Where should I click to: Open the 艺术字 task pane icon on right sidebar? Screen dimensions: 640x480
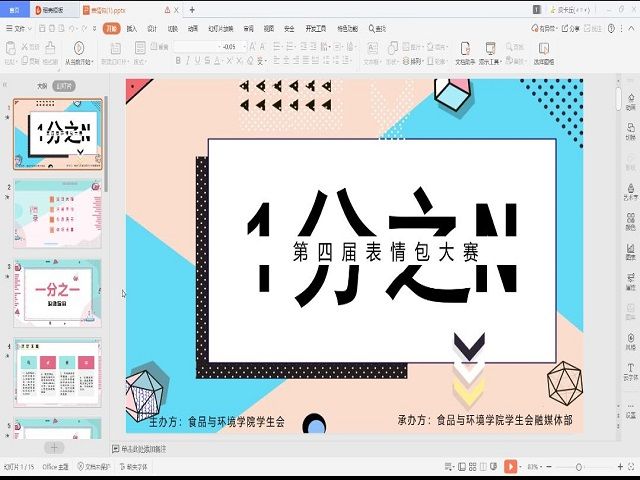pyautogui.click(x=631, y=192)
